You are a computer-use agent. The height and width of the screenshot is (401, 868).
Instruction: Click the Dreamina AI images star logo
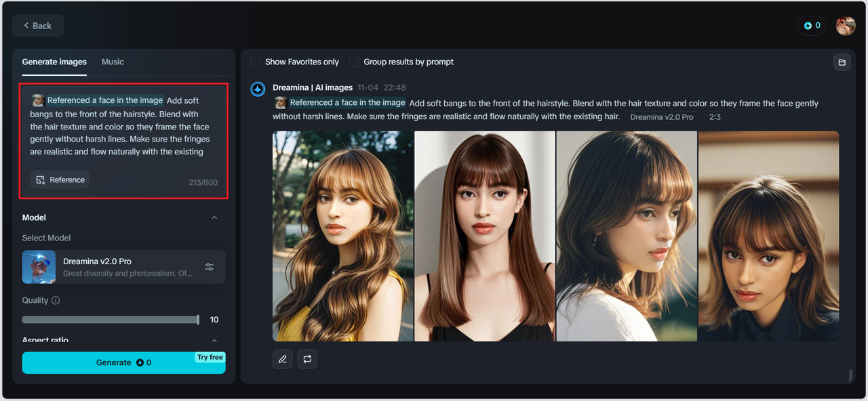tap(258, 89)
